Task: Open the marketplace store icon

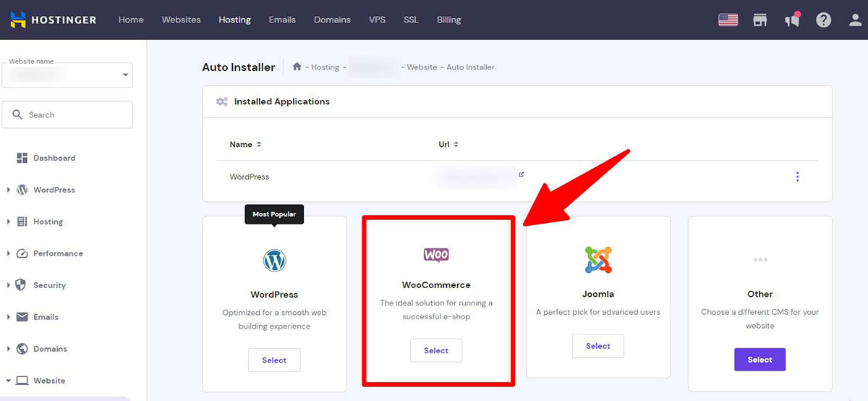Action: pyautogui.click(x=759, y=20)
